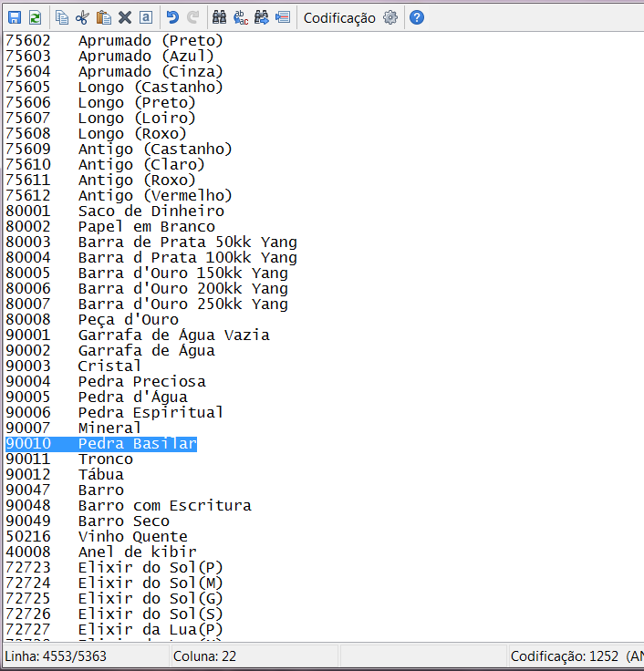The image size is (644, 671).
Task: Click the line '90048 Barro com Escritura'
Action: click(129, 505)
